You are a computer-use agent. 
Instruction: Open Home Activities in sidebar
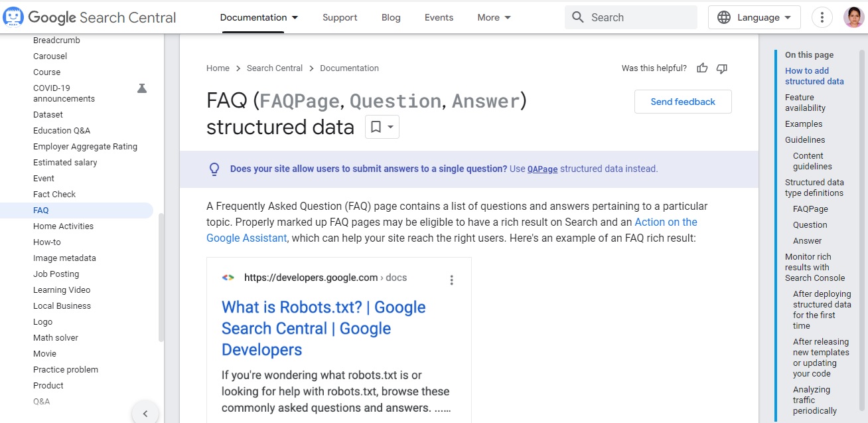(x=63, y=226)
